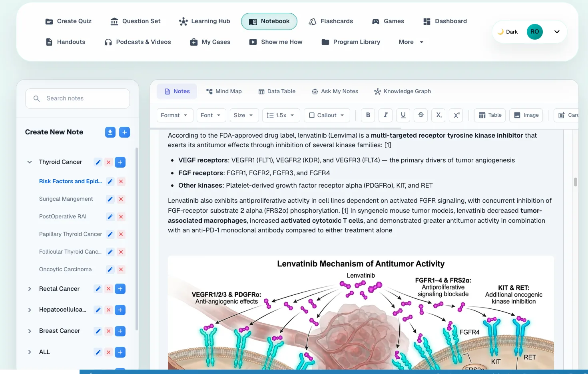
Task: Expand the Breast Cancer folder
Action: click(30, 331)
